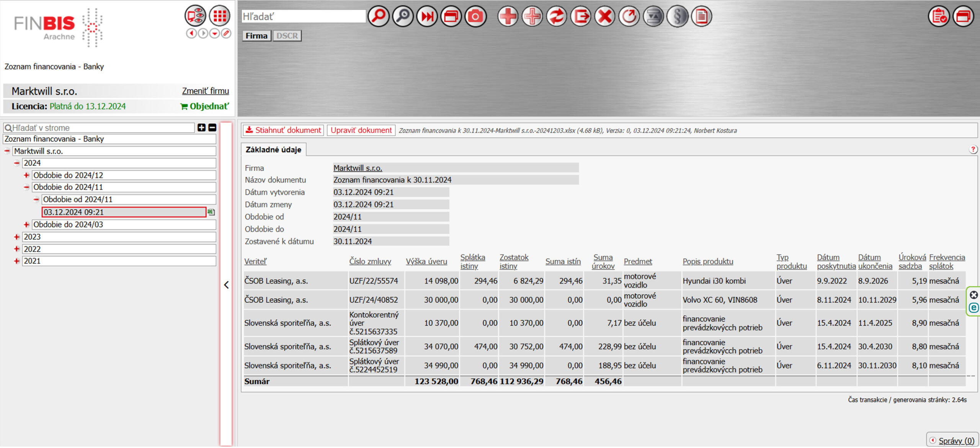Open the Základné údaje tab
Screen dimensions: 980x448
[273, 149]
